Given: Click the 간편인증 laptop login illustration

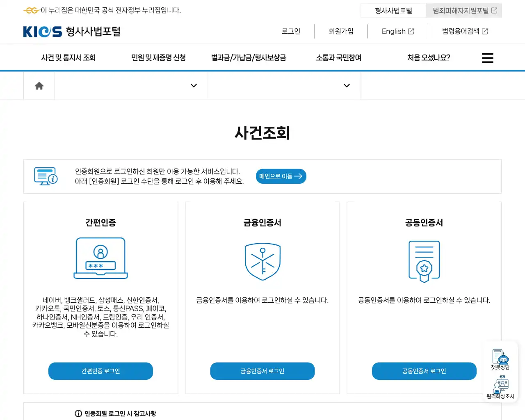Looking at the screenshot, I should point(100,258).
